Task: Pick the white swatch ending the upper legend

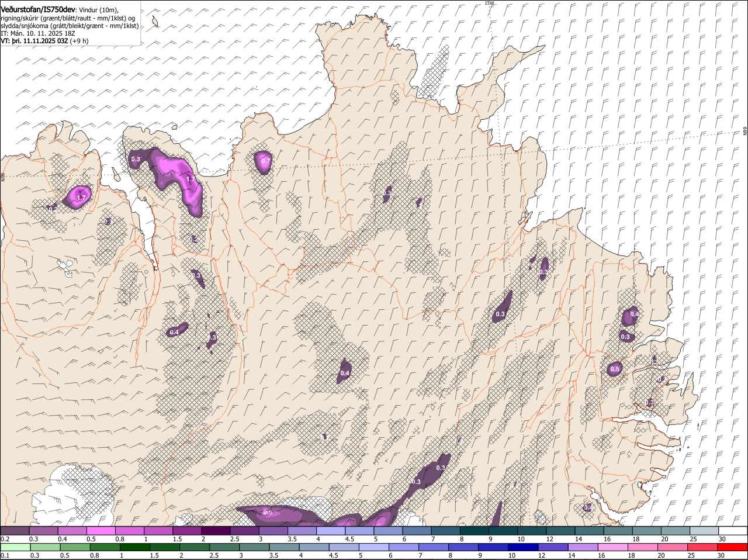Action: (x=733, y=530)
